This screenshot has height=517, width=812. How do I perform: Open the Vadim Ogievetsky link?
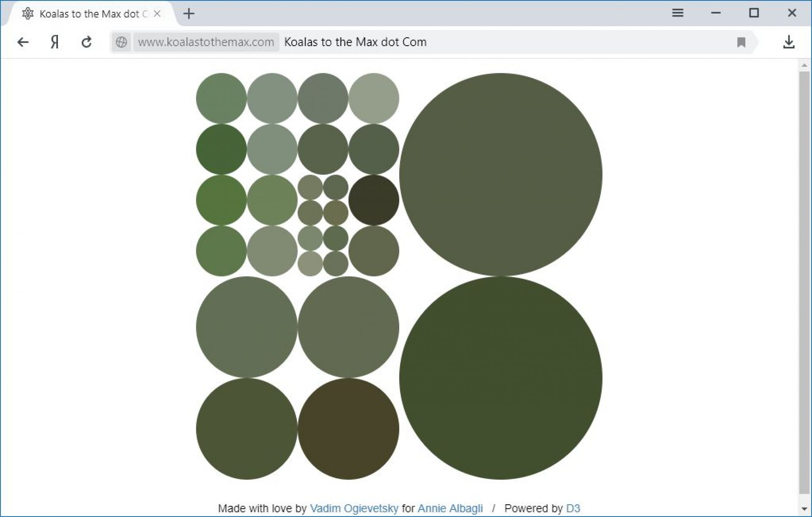point(354,508)
